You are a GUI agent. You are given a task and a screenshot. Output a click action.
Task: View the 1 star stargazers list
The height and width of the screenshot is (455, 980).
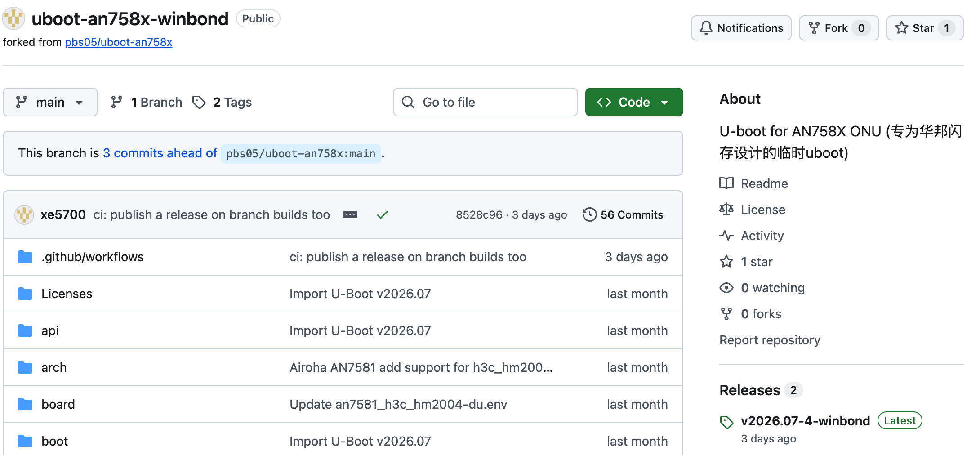746,262
